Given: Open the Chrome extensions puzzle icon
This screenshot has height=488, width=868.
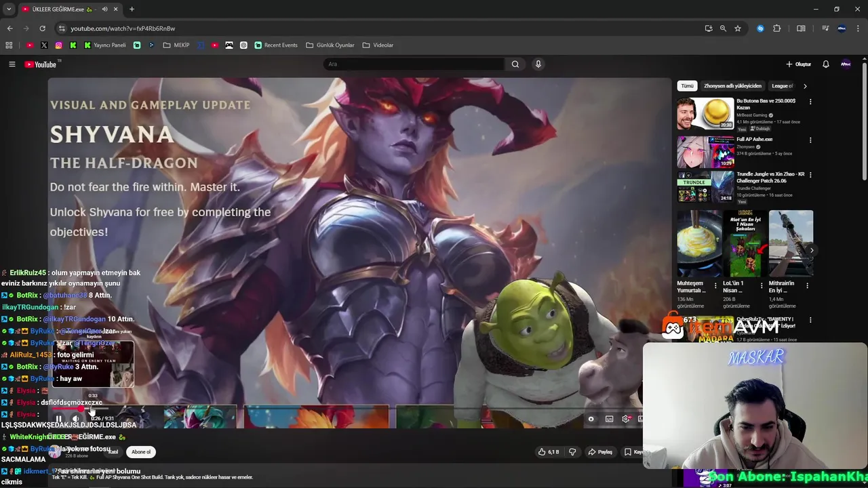Looking at the screenshot, I should click(x=777, y=28).
